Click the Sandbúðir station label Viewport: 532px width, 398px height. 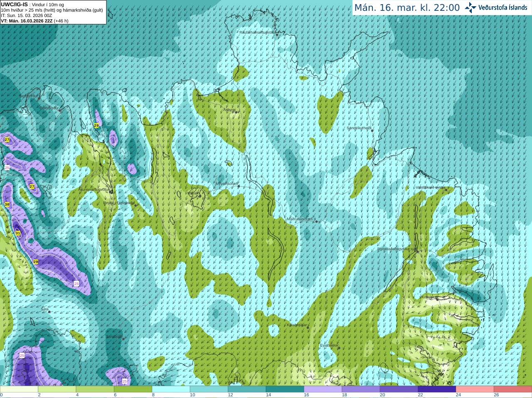point(114,337)
